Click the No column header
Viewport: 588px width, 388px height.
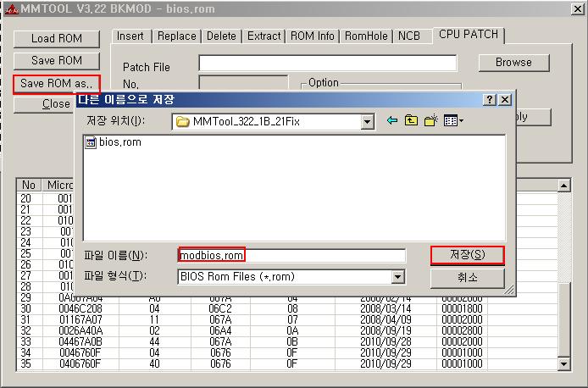tap(29, 186)
